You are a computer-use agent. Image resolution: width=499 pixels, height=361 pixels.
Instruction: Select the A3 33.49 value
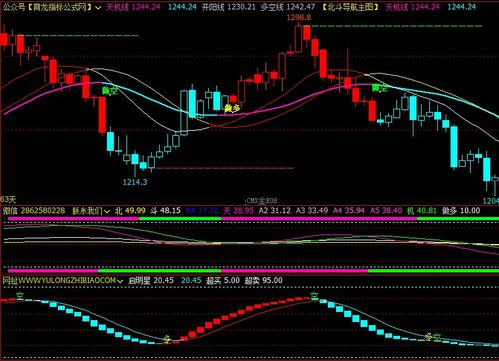coord(312,211)
